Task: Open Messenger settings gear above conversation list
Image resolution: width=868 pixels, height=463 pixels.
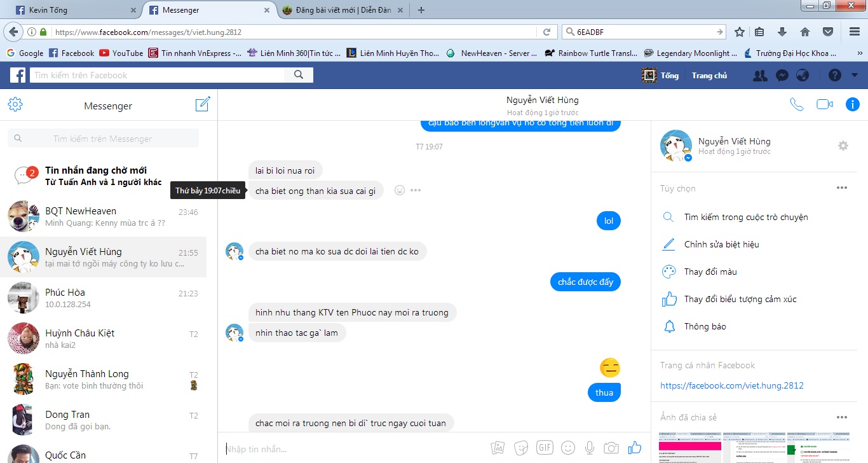Action: coord(15,105)
